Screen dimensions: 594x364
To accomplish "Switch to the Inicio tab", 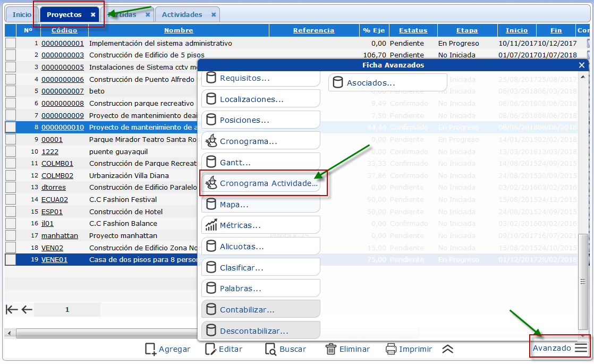I will [x=22, y=14].
